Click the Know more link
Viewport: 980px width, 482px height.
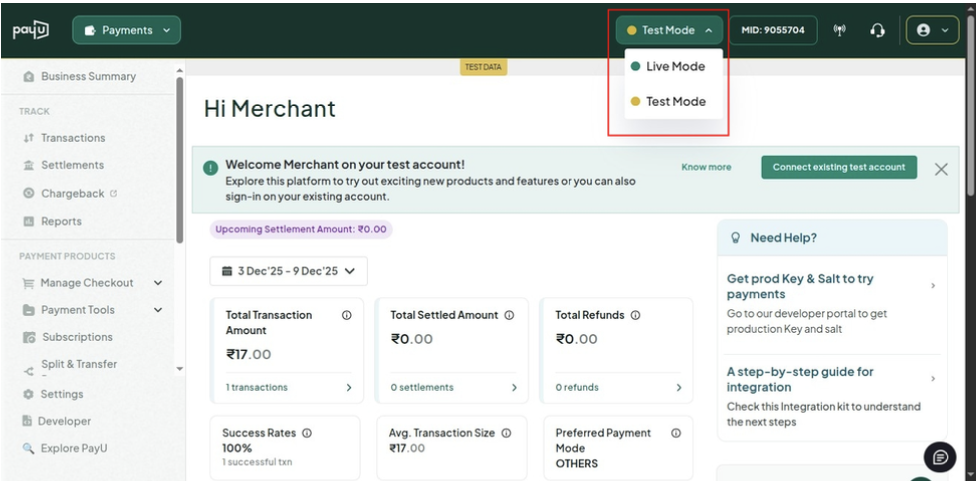(x=706, y=167)
